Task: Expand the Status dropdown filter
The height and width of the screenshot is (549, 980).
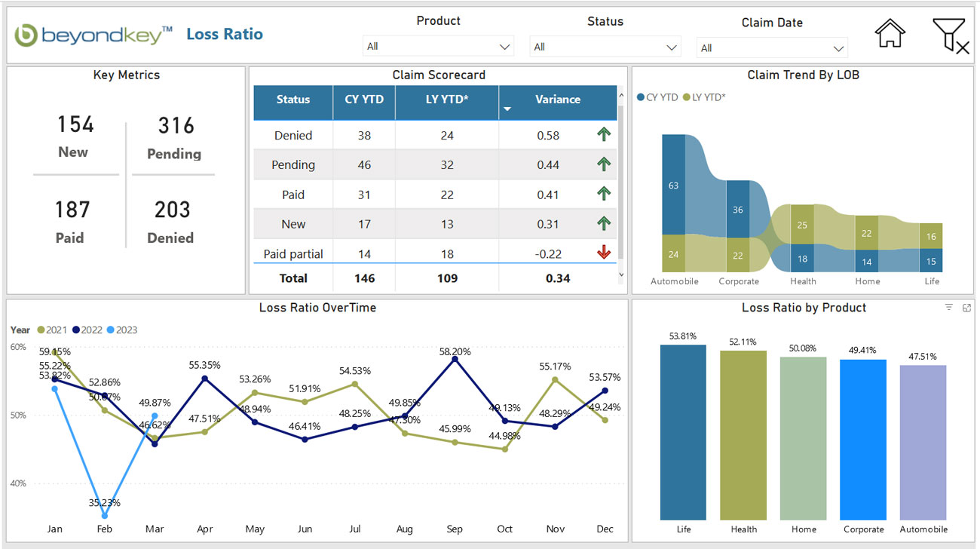Action: tap(605, 48)
